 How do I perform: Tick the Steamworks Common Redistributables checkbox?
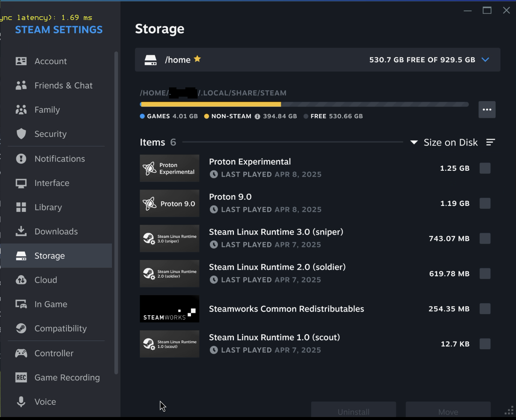pos(485,309)
